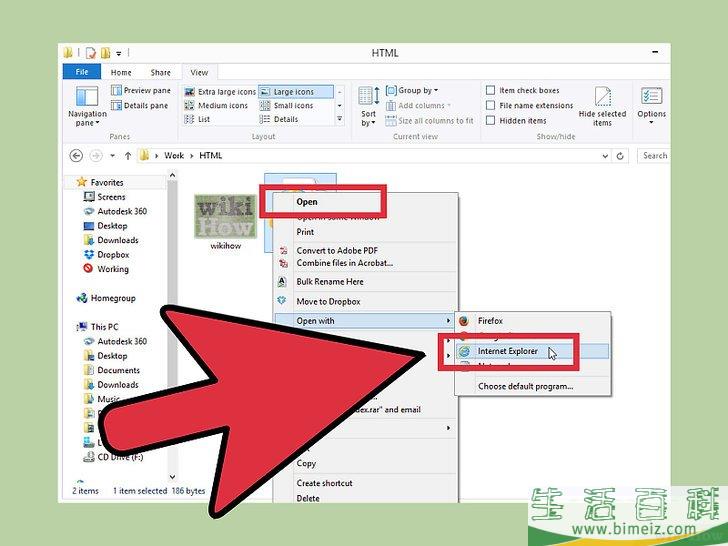This screenshot has width=728, height=546.
Task: Choose Create shortcut in context menu
Action: coord(325,483)
